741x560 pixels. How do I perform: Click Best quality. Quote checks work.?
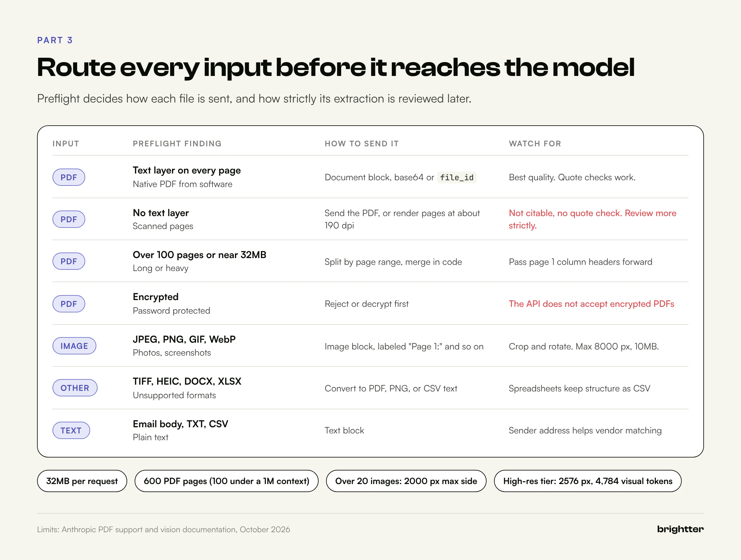pos(572,178)
